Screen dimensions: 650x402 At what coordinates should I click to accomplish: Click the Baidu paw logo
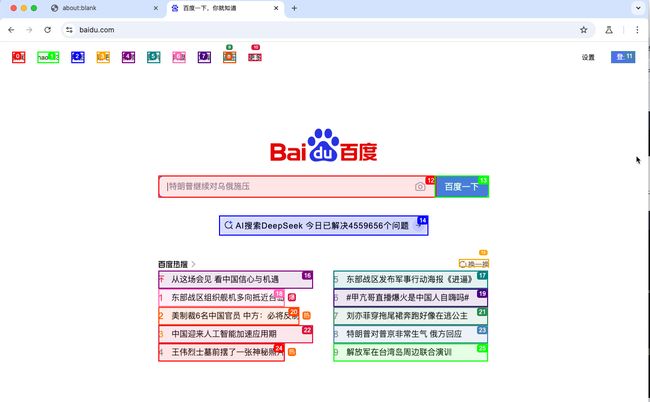pyautogui.click(x=324, y=145)
